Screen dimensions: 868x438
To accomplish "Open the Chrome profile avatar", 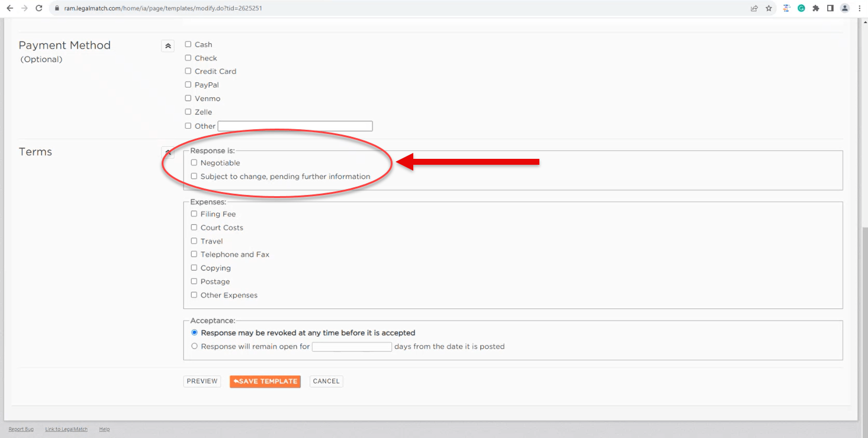I will tap(845, 8).
